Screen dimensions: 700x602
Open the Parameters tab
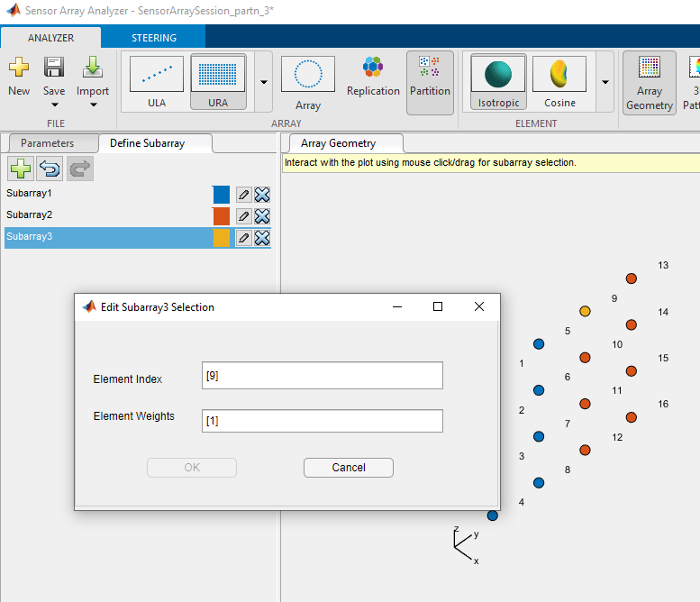pyautogui.click(x=48, y=143)
